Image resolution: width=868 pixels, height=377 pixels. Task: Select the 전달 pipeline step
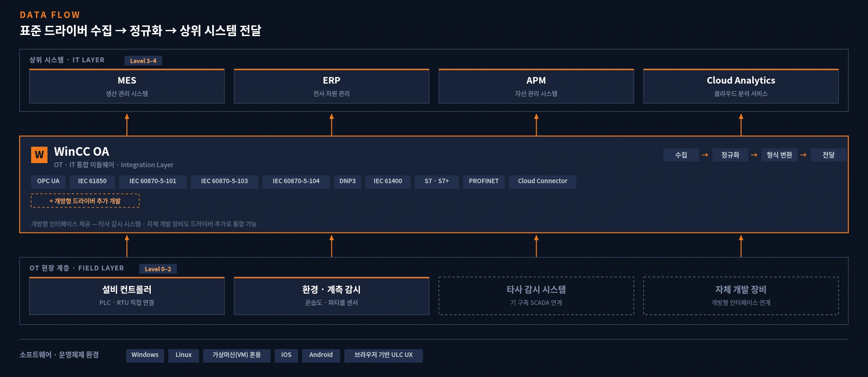click(829, 155)
